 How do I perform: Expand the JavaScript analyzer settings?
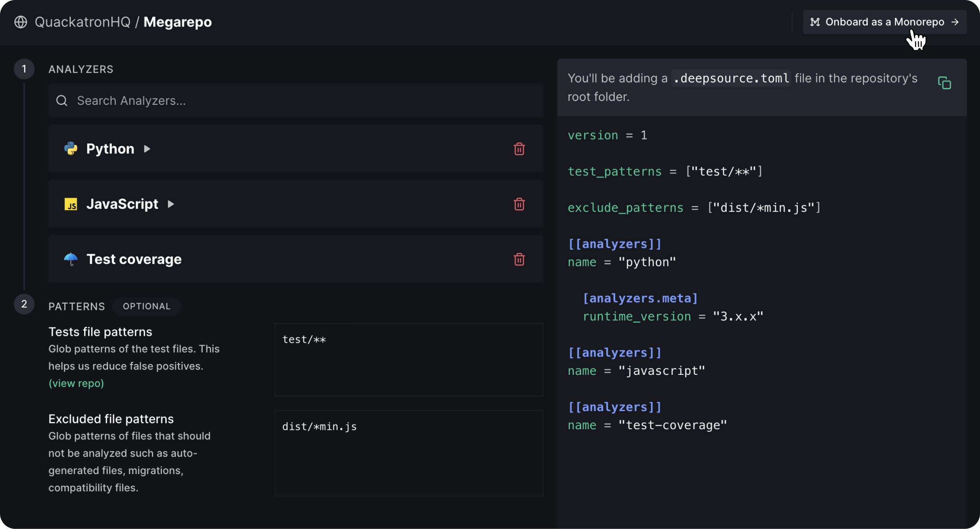point(171,204)
